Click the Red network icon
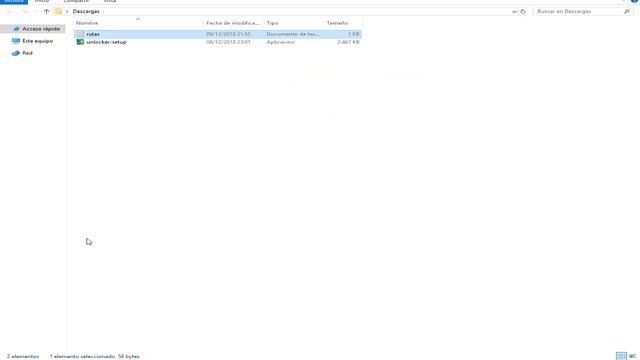 (16, 53)
